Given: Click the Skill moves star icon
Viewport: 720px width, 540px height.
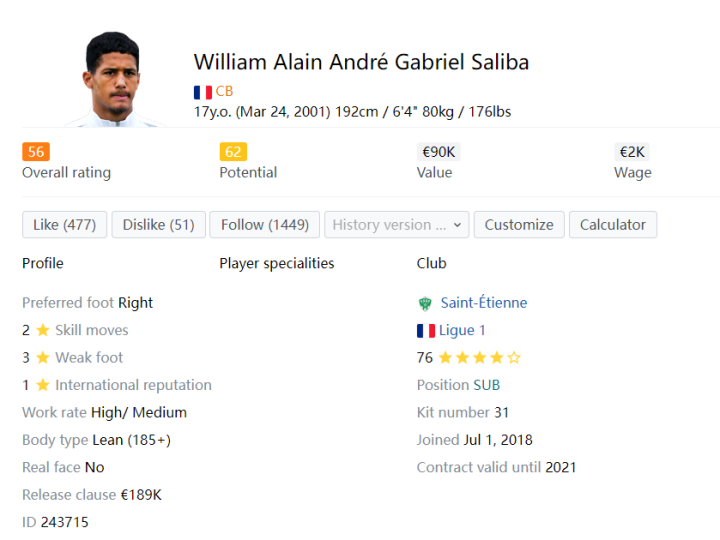Looking at the screenshot, I should (x=43, y=330).
